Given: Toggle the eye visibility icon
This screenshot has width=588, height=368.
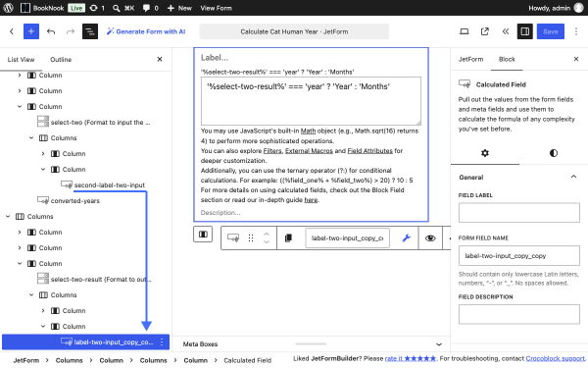Looking at the screenshot, I should point(430,238).
